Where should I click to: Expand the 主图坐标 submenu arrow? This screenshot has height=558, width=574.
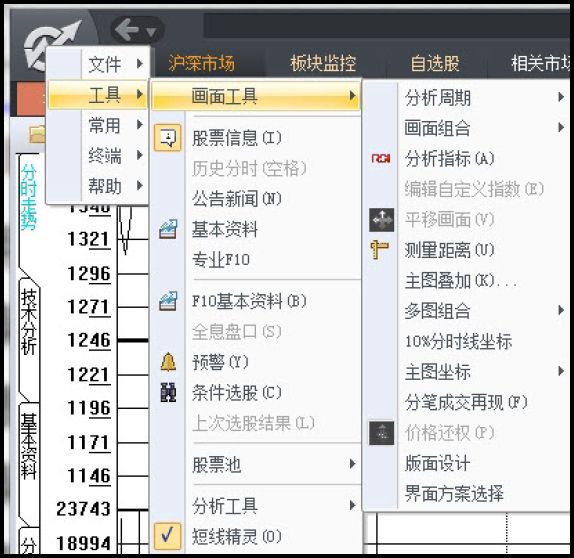click(560, 371)
